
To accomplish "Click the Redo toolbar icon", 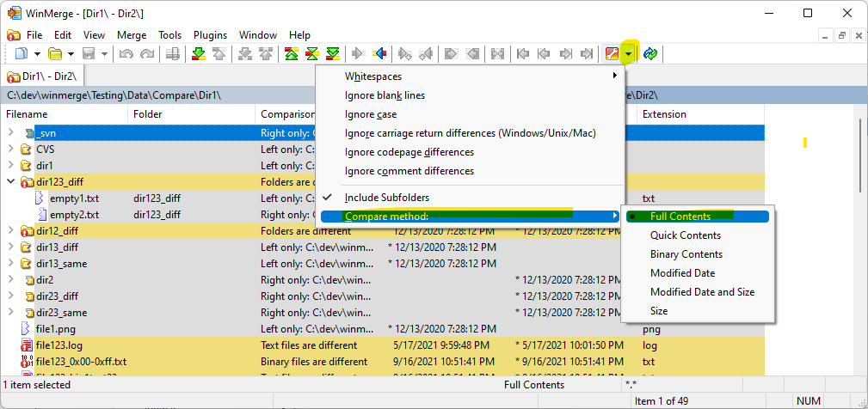I will pos(147,53).
